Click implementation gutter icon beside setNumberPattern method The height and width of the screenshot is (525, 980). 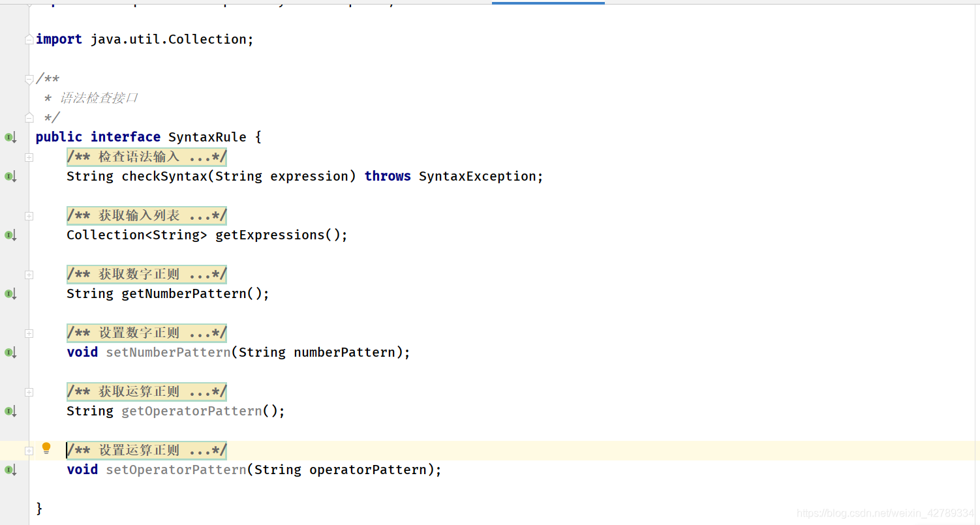tap(10, 352)
